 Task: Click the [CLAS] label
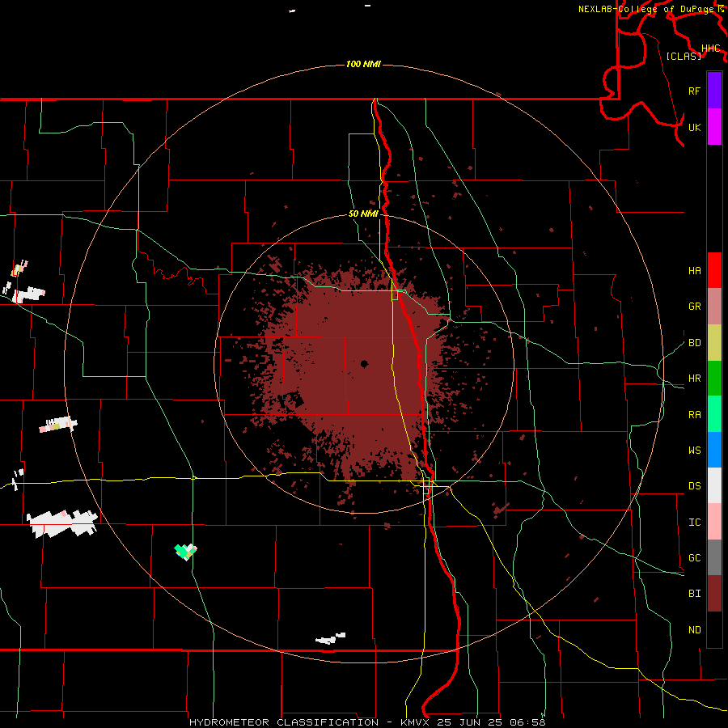[x=684, y=56]
